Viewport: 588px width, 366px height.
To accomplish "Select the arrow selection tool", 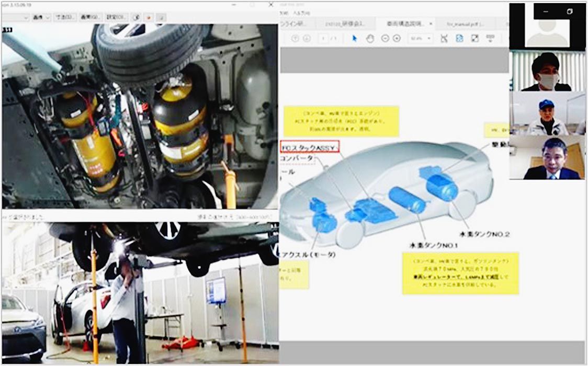I will (x=354, y=38).
